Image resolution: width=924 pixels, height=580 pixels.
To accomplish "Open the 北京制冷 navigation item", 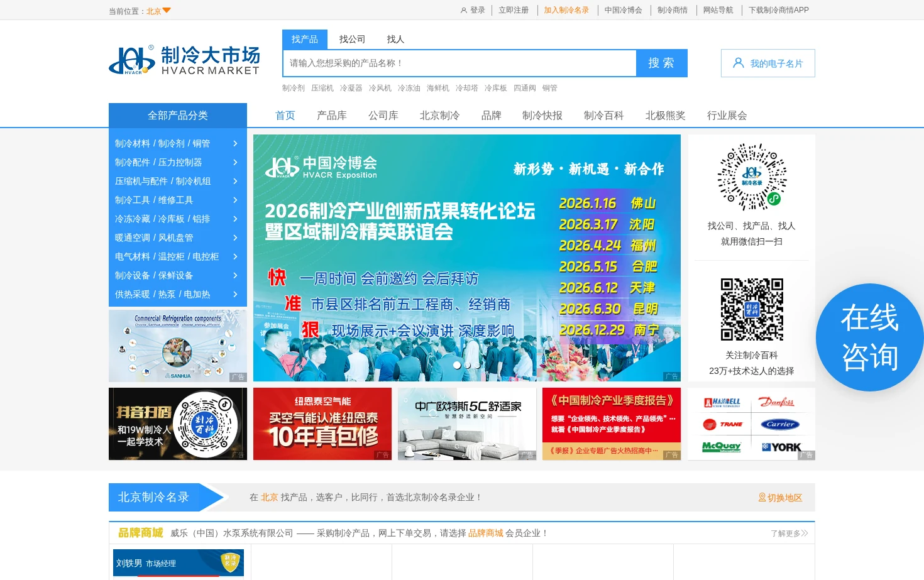I will (x=440, y=116).
